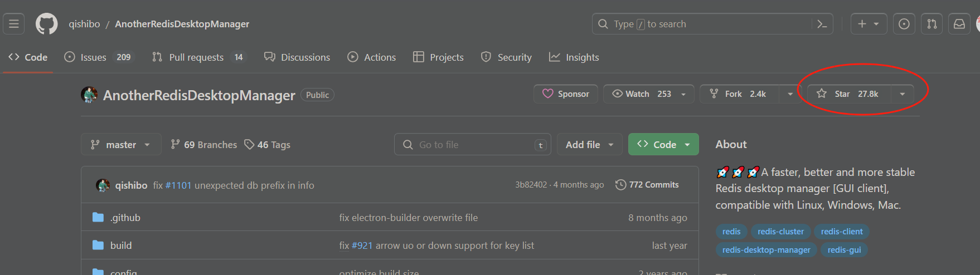Click the Sponsor button
This screenshot has height=275, width=980.
click(566, 94)
